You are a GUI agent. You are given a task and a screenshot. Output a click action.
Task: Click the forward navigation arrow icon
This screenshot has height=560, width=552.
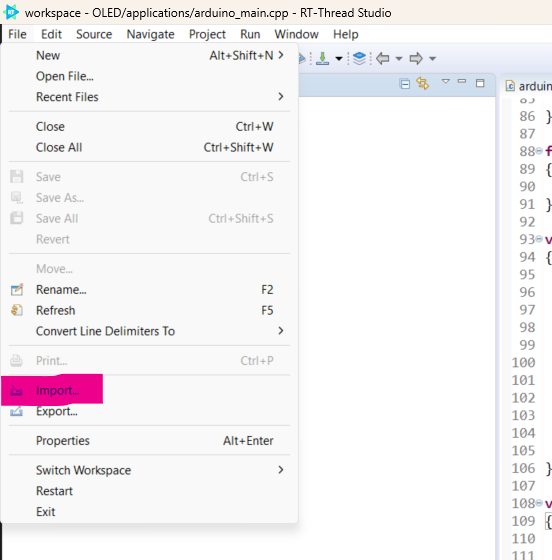click(x=416, y=58)
